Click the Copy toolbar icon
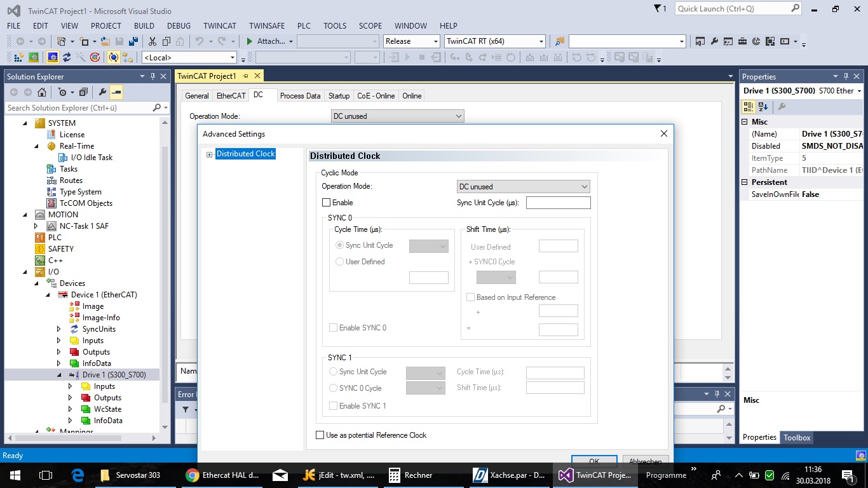 click(x=166, y=41)
